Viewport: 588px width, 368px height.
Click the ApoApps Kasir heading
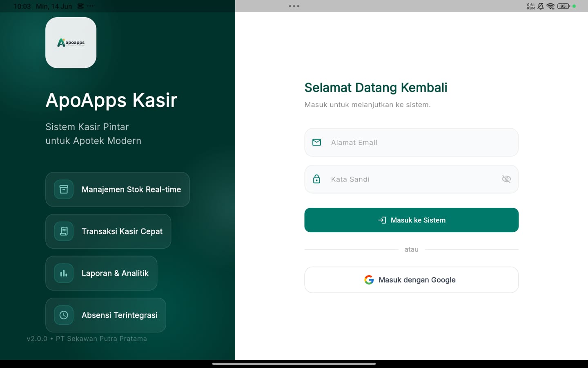(x=111, y=100)
